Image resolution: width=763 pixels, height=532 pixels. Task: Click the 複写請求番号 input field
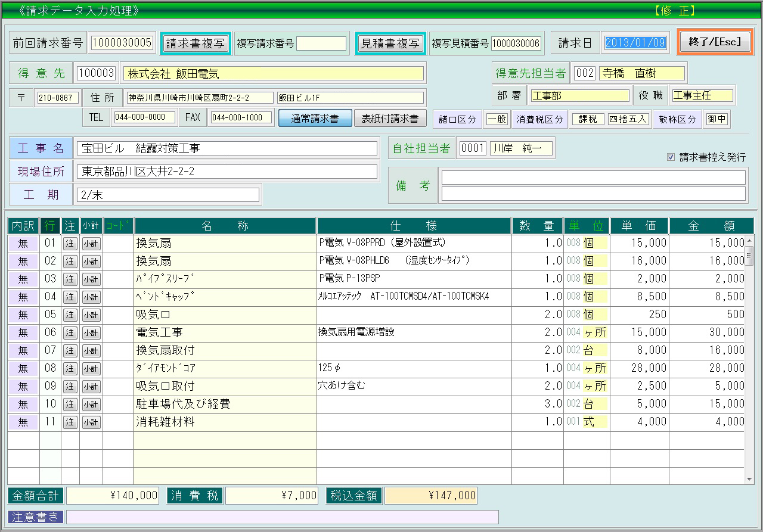321,43
